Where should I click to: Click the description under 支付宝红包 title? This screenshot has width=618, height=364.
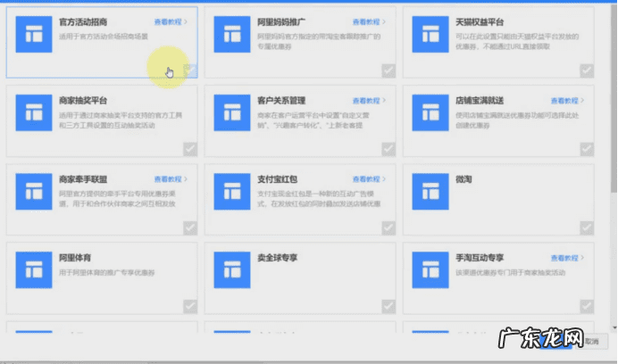(x=319, y=199)
